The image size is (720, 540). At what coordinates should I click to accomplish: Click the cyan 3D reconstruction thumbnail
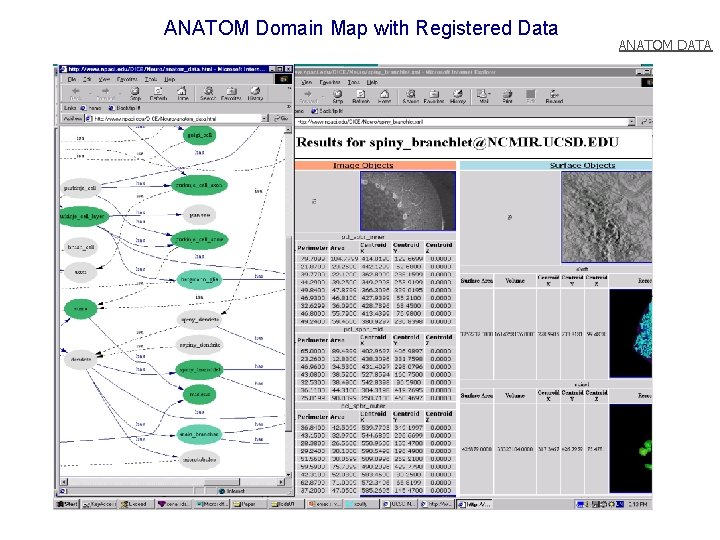(630, 333)
